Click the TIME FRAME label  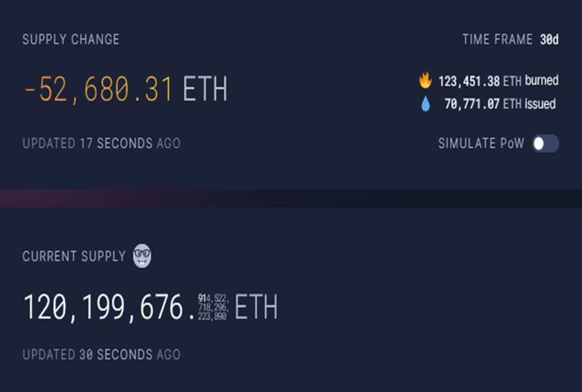click(497, 39)
